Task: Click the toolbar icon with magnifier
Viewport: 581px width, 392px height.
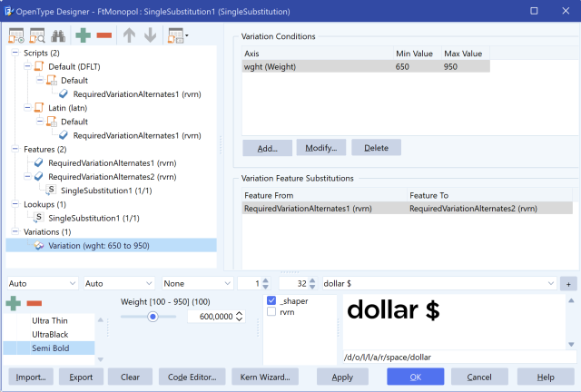Action: 37,36
